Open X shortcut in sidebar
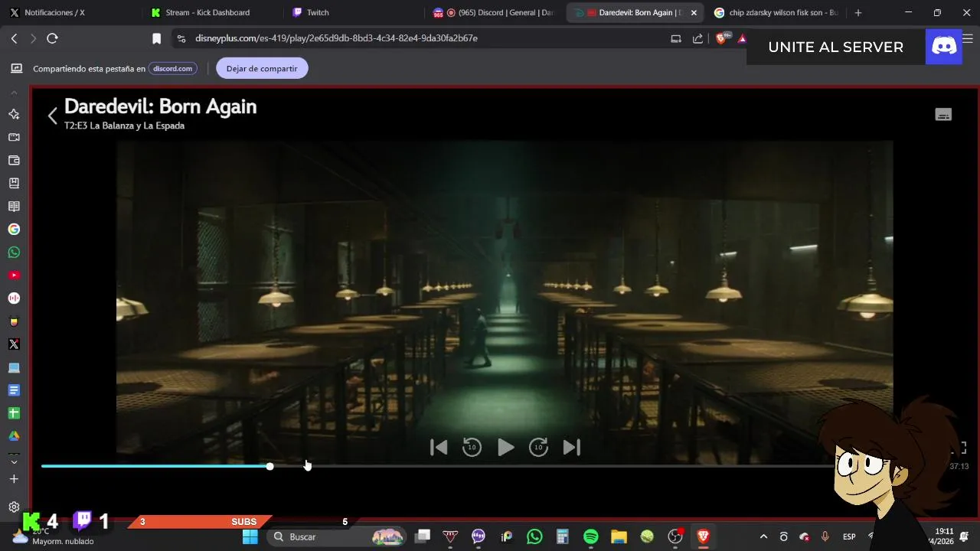 14,344
